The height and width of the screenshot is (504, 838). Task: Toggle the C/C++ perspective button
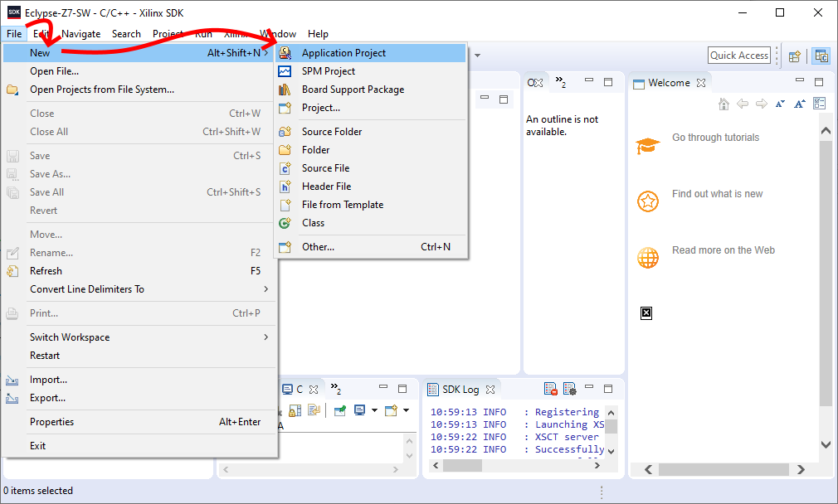coord(821,56)
